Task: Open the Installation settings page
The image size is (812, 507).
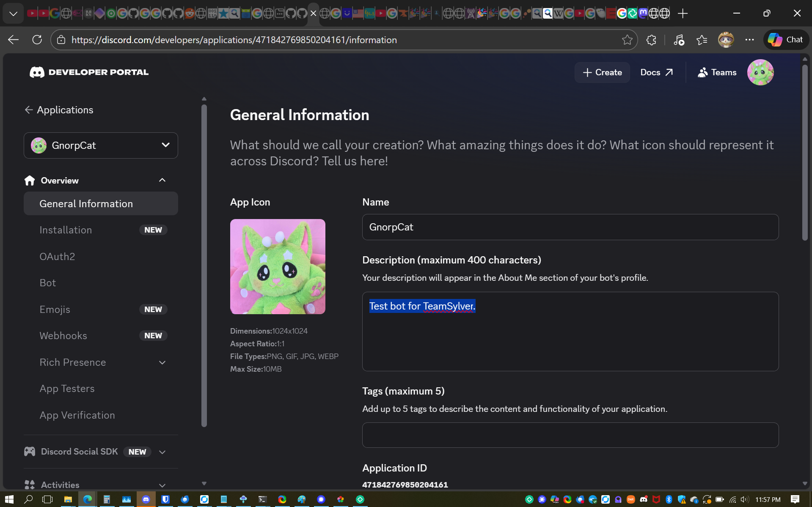Action: tap(66, 230)
